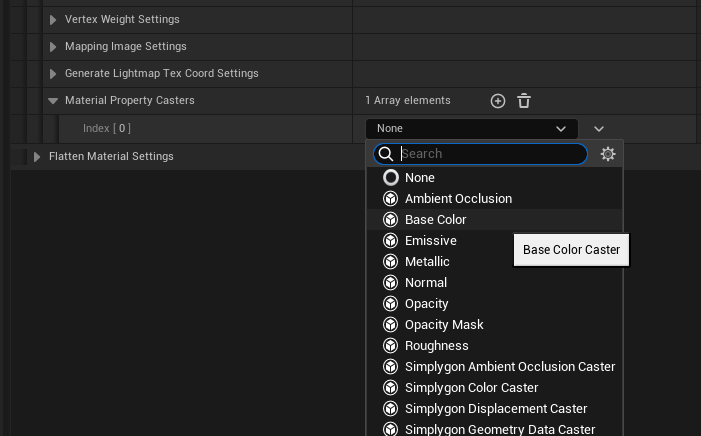Expand Flatten Material Settings section
This screenshot has height=436, width=701.
point(37,157)
